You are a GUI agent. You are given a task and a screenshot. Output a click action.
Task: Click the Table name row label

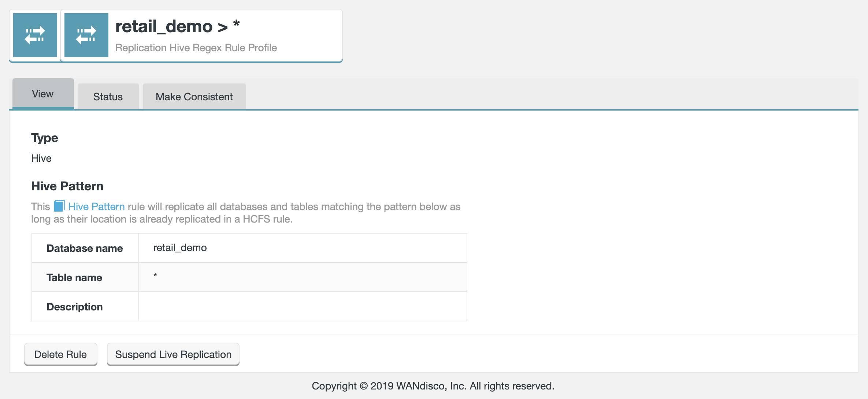click(x=74, y=277)
